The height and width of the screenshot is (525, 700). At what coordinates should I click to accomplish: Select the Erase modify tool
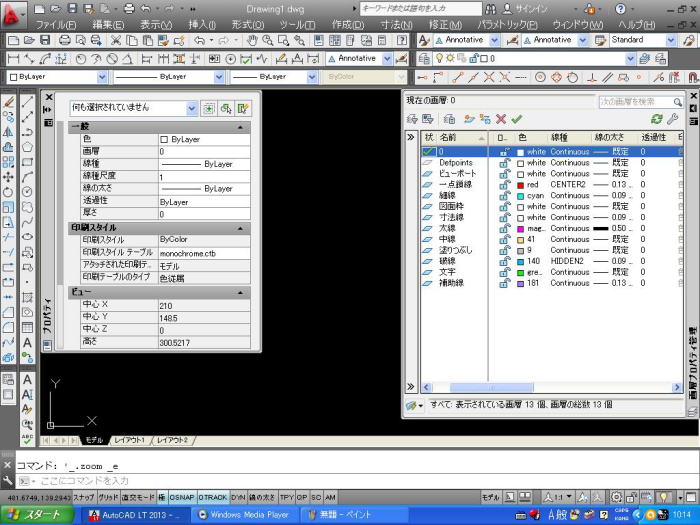8,102
